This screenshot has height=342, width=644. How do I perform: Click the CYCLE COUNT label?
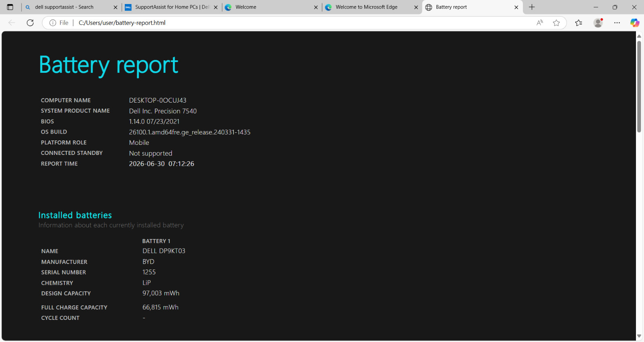(60, 318)
